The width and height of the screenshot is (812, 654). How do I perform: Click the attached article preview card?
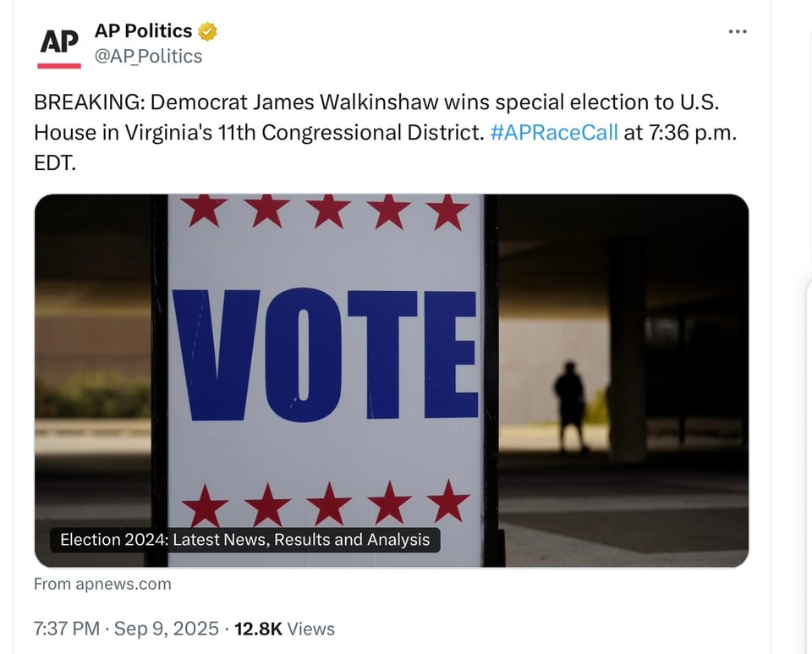tap(392, 379)
